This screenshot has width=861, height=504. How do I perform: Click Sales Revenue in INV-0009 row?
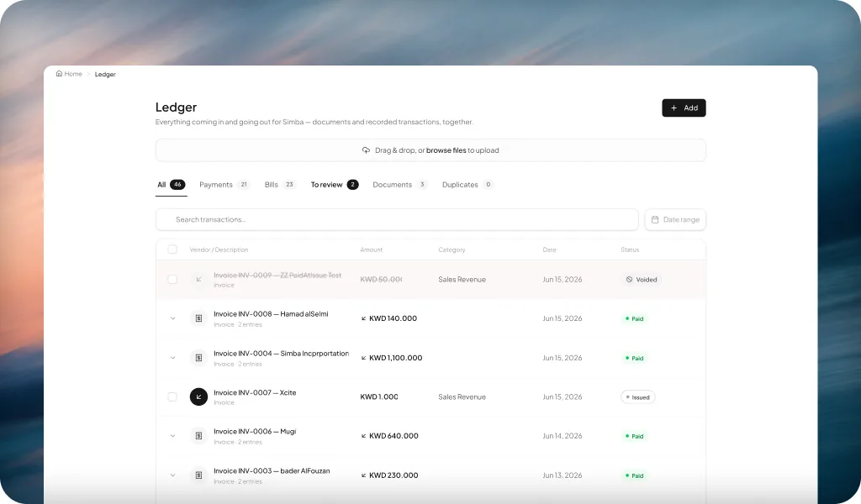click(462, 280)
